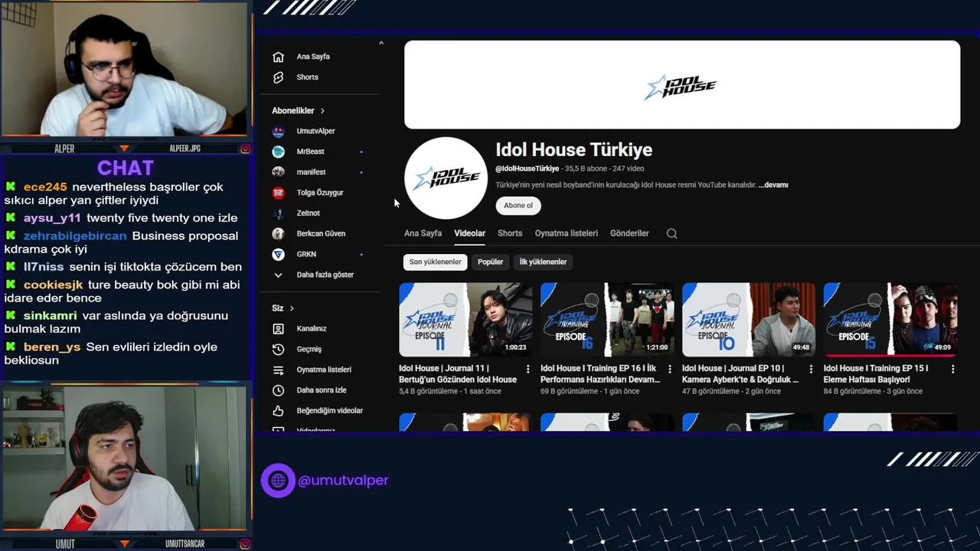Screen dimensions: 980x551
Task: Open Tolga Özuygur subscription avatar
Action: (x=279, y=193)
